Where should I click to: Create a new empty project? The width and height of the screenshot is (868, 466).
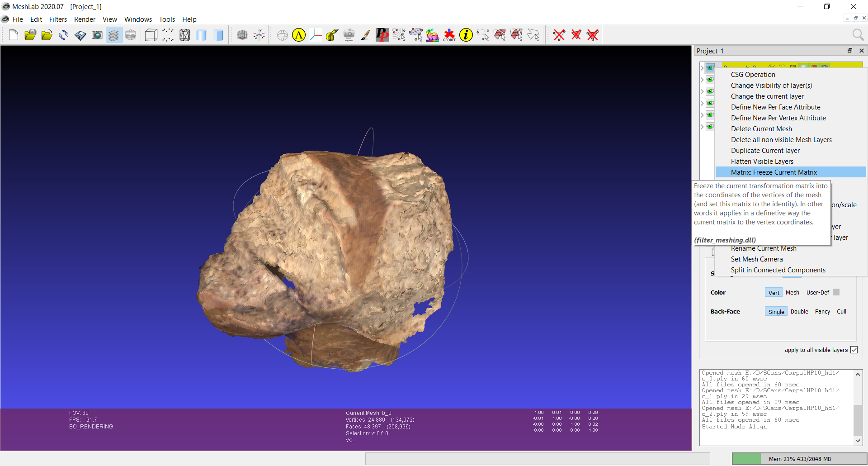(14, 35)
